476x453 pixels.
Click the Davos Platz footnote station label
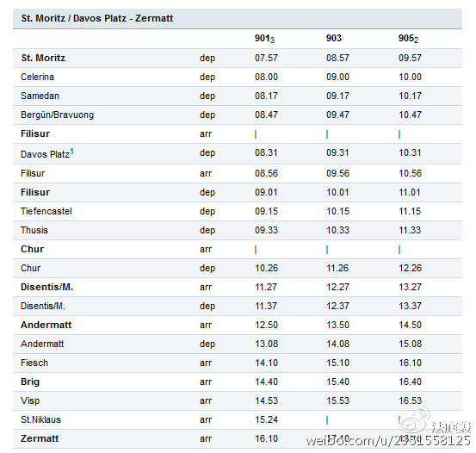(47, 153)
